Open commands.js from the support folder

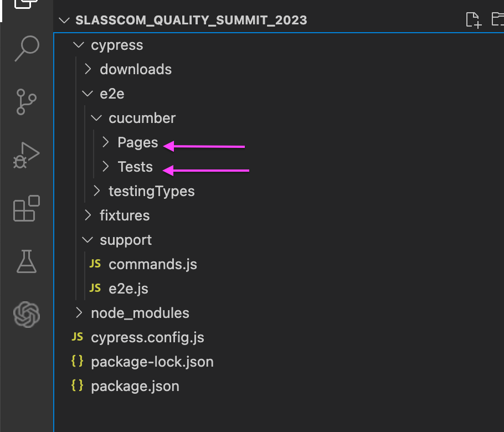coord(153,264)
